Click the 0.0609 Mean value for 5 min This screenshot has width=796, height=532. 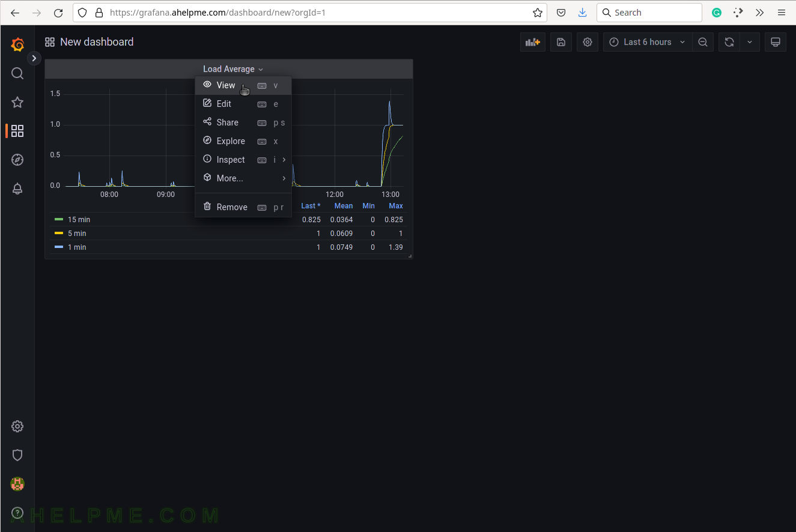(341, 234)
